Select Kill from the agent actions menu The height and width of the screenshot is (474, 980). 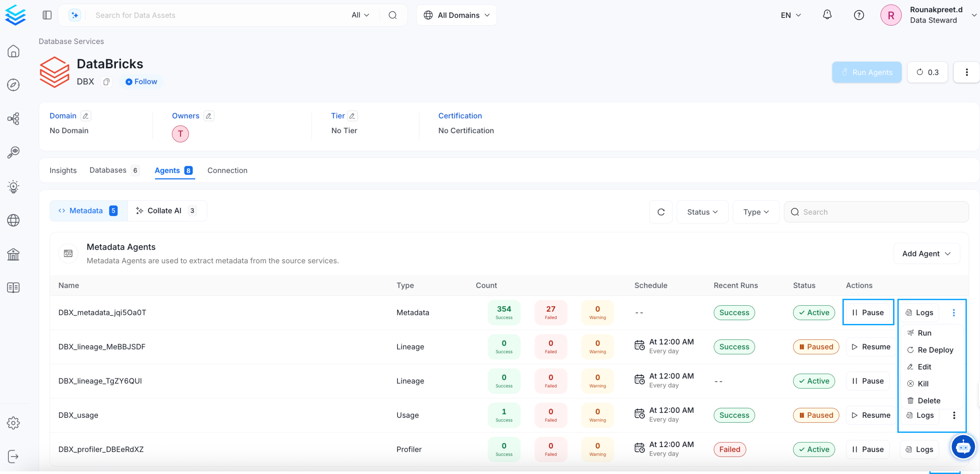[923, 383]
